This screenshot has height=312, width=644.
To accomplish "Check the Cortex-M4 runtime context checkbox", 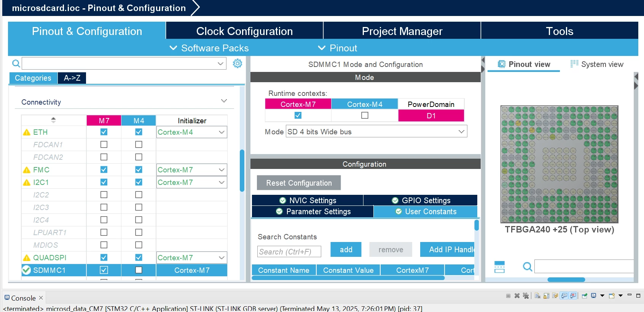I will coord(365,115).
